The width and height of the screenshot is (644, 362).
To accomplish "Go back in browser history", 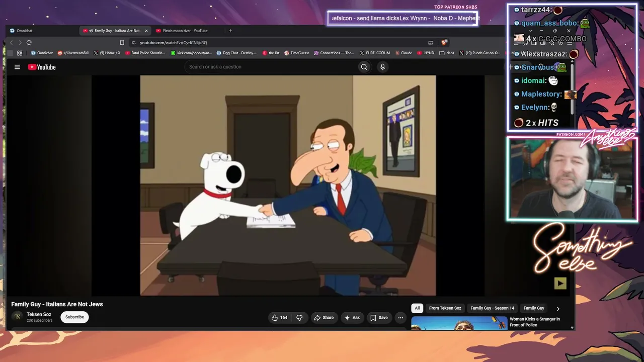I will coord(11,43).
